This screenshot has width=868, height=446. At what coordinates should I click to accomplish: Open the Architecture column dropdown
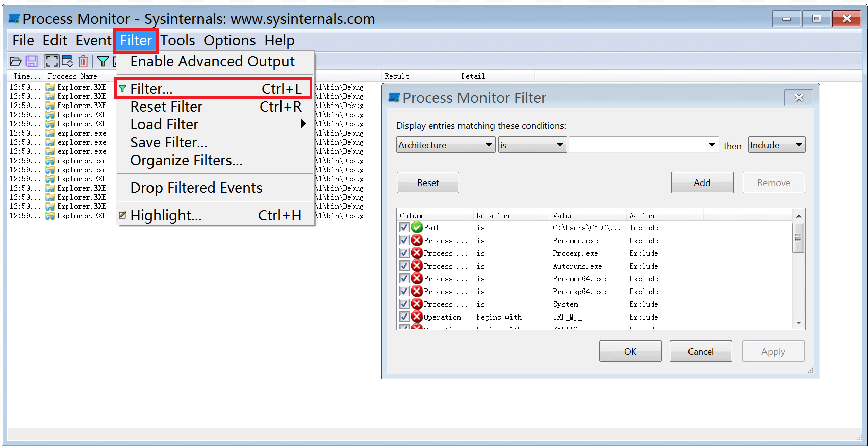pos(445,145)
